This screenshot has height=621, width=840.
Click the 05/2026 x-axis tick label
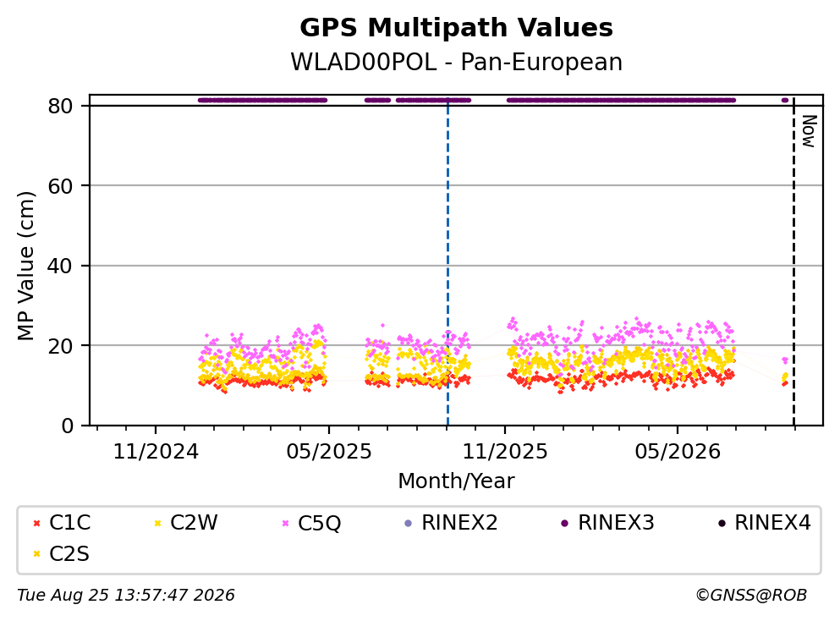point(678,452)
